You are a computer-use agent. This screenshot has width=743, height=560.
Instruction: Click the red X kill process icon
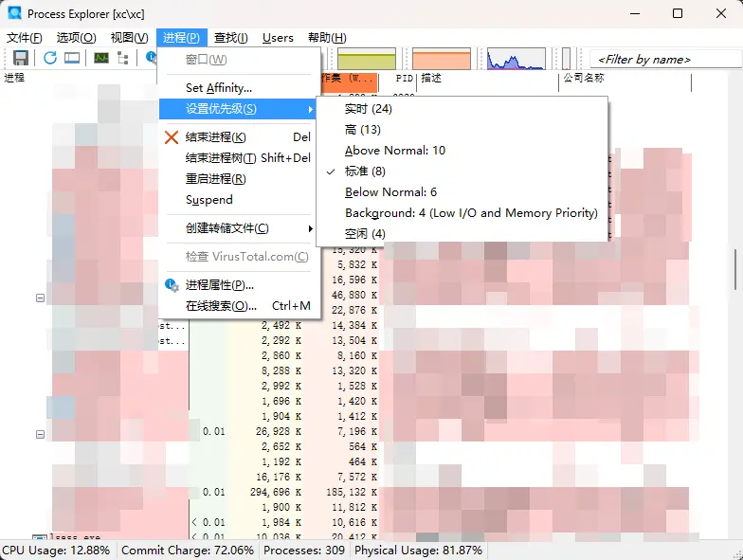point(172,137)
